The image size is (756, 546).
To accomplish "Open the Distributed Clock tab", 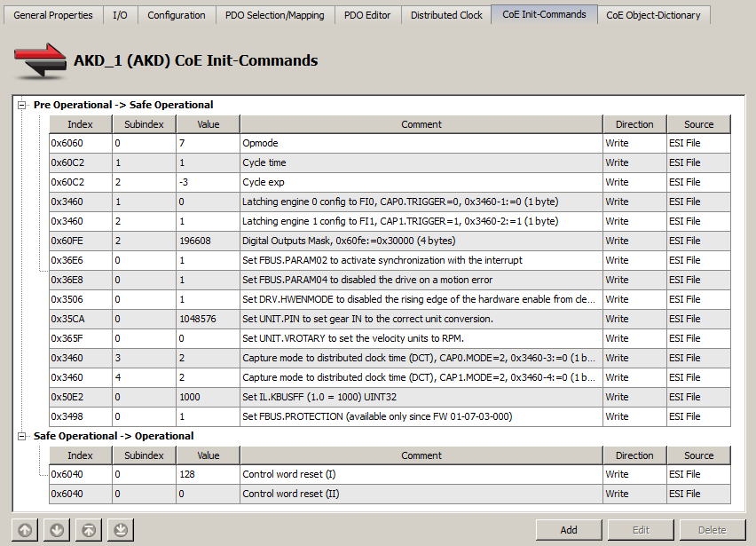I will point(446,15).
